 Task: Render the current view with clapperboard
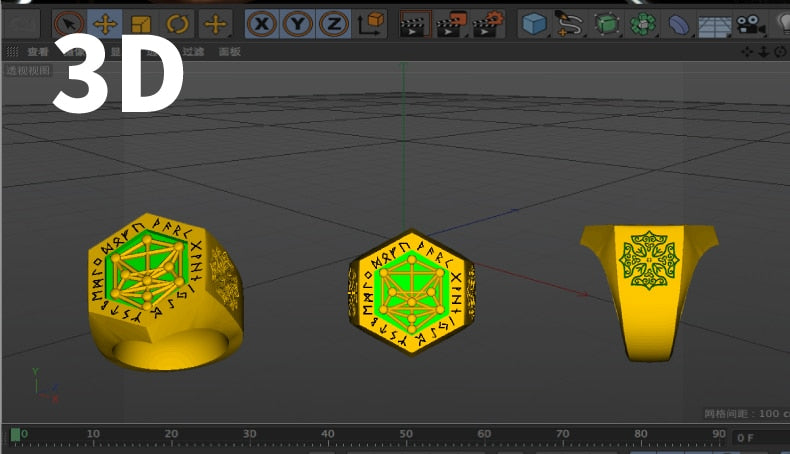pos(414,24)
